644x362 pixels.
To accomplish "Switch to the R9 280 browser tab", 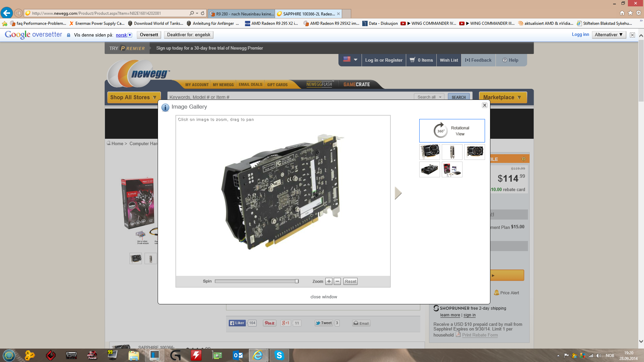I will (x=241, y=14).
